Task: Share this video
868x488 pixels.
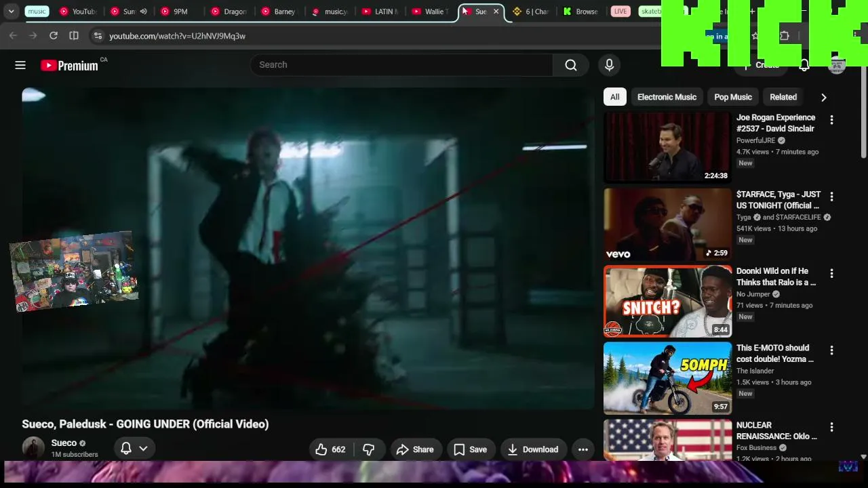Action: coord(415,449)
